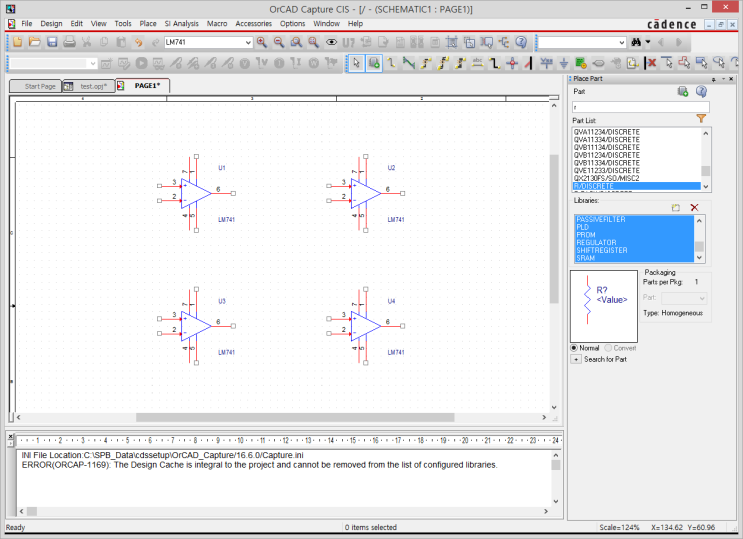
Task: Zoom out of the schematic
Action: [279, 42]
